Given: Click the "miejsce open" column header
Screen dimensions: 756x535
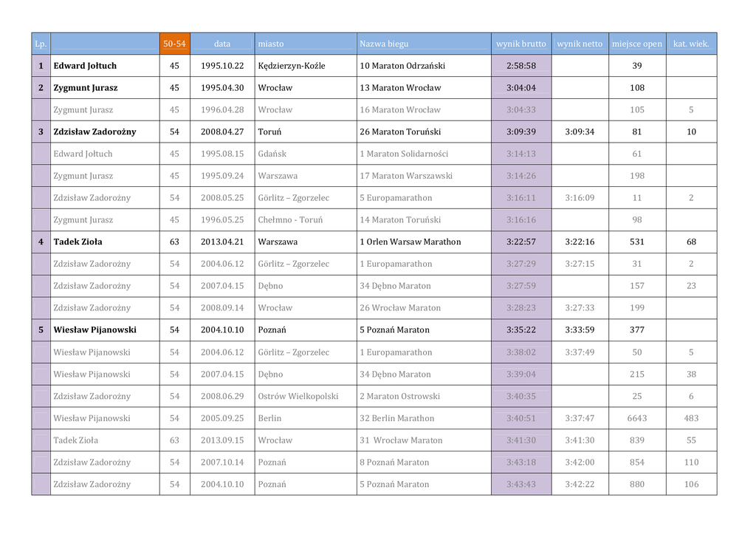Looking at the screenshot, I should (x=637, y=44).
